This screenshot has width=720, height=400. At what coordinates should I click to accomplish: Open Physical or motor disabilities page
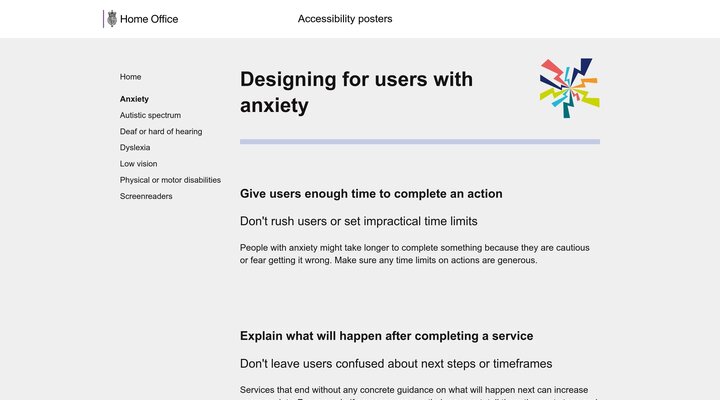coord(170,180)
